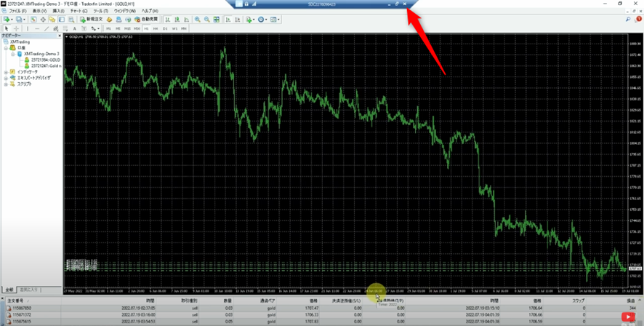Switch to MN timeframe
This screenshot has height=326, width=644.
pos(184,28)
